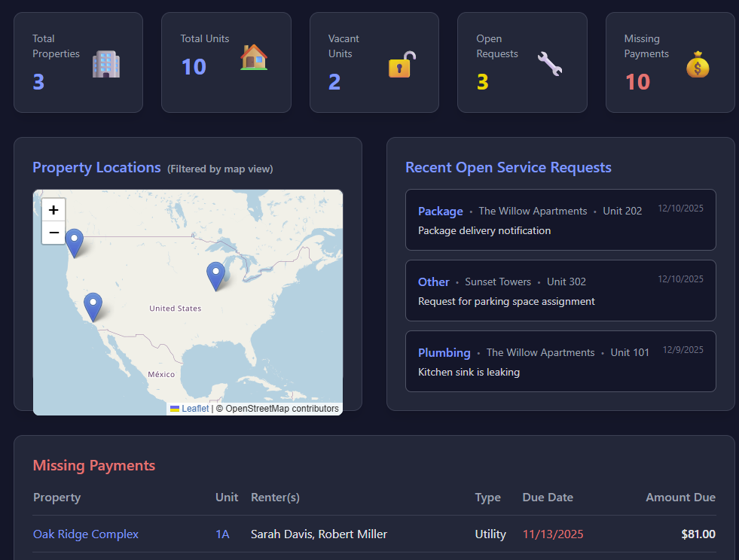Click the Vacant Units count of 2

[x=334, y=81]
